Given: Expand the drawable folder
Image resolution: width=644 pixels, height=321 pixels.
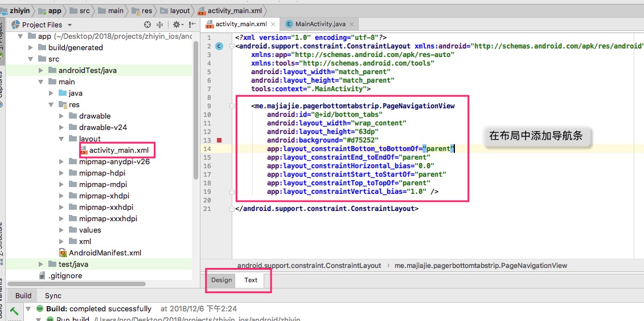Looking at the screenshot, I should coord(61,116).
